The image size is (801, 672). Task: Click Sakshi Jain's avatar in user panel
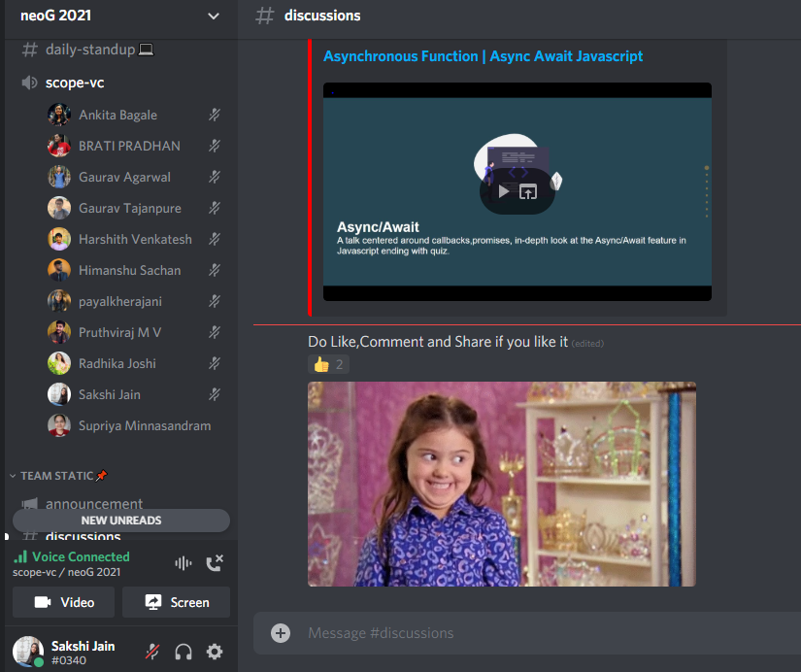coord(28,652)
